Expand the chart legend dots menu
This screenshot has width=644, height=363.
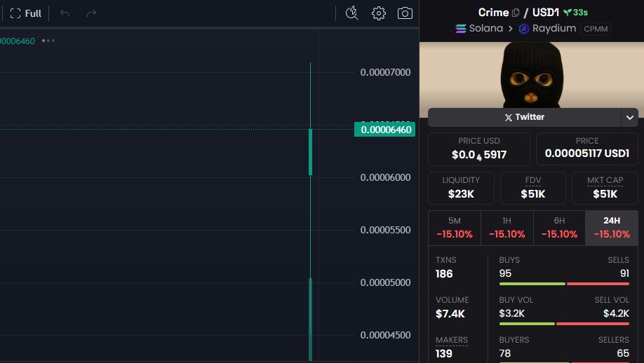click(48, 41)
